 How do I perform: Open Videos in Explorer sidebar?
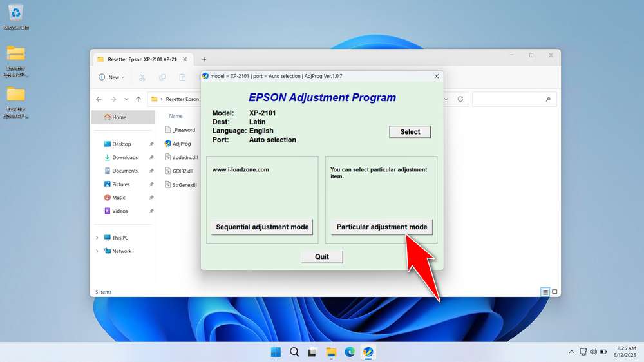[120, 211]
